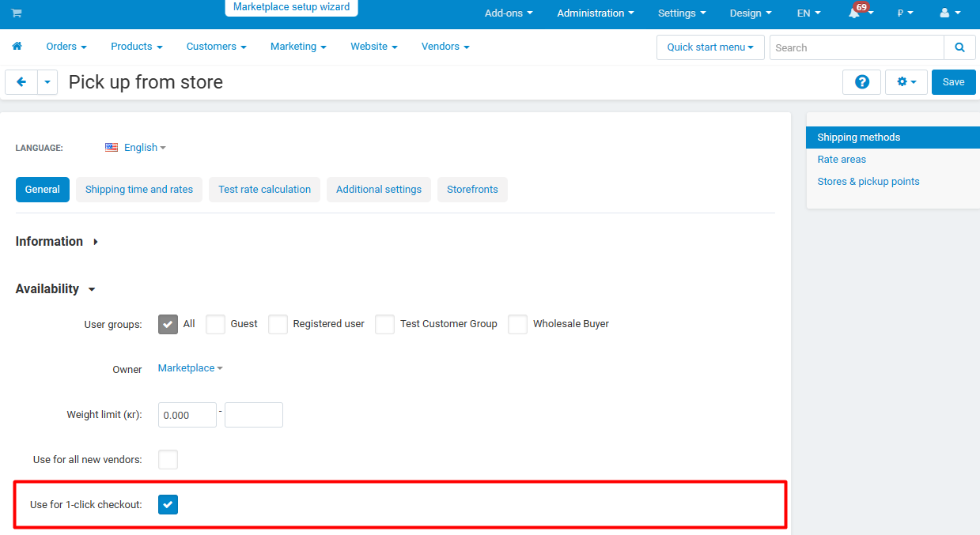980x535 pixels.
Task: Open the Products menu
Action: point(137,47)
